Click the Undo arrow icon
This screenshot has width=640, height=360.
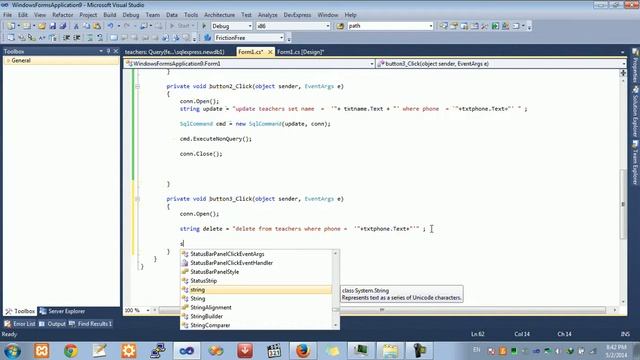point(110,26)
